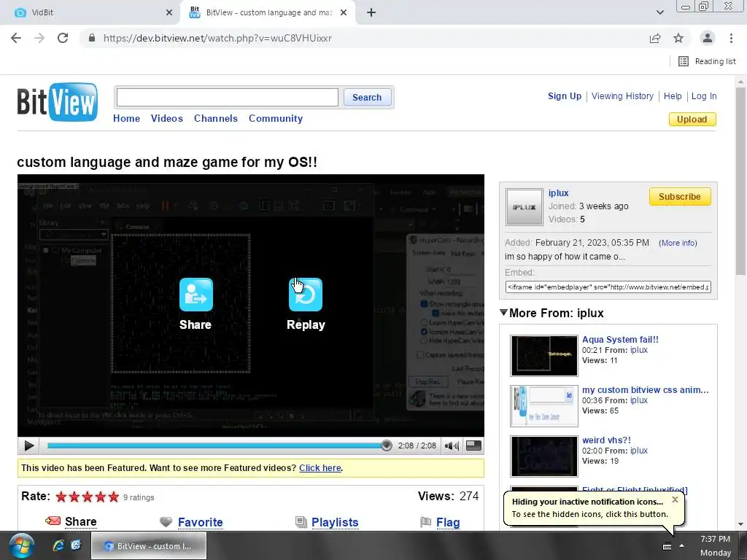Close the notification icons balloon

(675, 499)
